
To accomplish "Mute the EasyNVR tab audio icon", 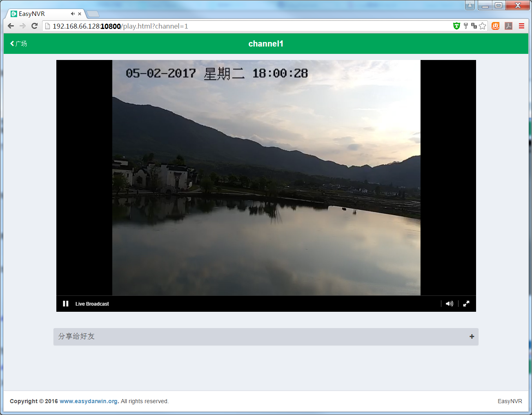I will coord(73,14).
